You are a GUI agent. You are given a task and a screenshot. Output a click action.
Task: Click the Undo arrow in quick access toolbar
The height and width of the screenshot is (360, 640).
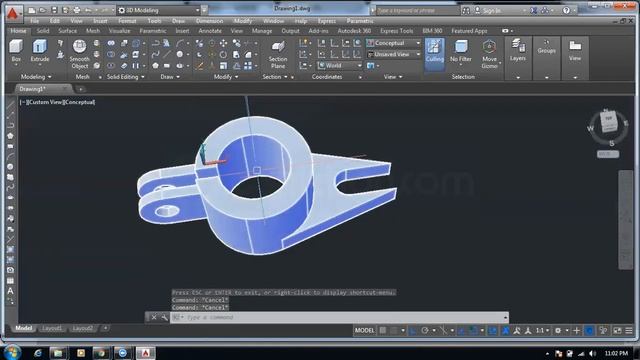click(x=88, y=10)
